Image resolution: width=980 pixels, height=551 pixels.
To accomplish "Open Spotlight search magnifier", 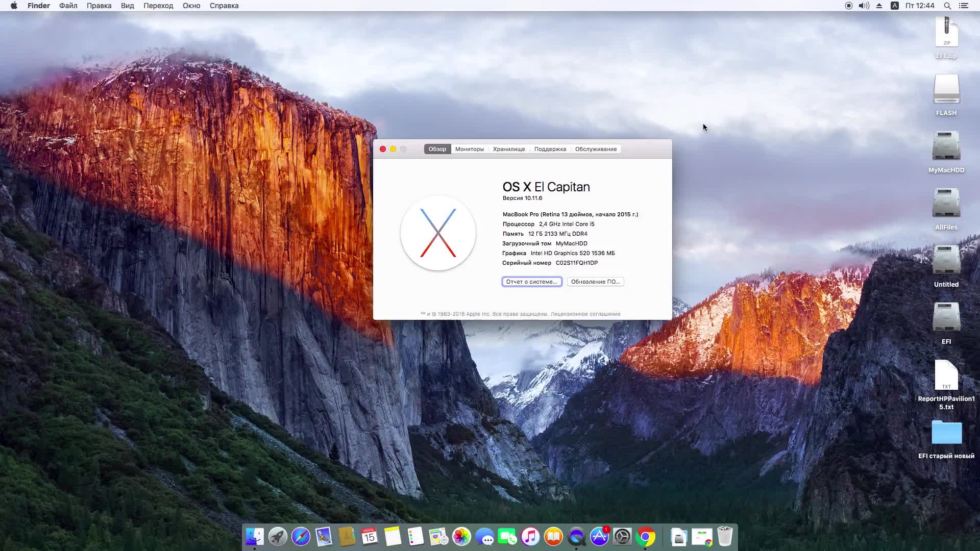I will coord(947,6).
